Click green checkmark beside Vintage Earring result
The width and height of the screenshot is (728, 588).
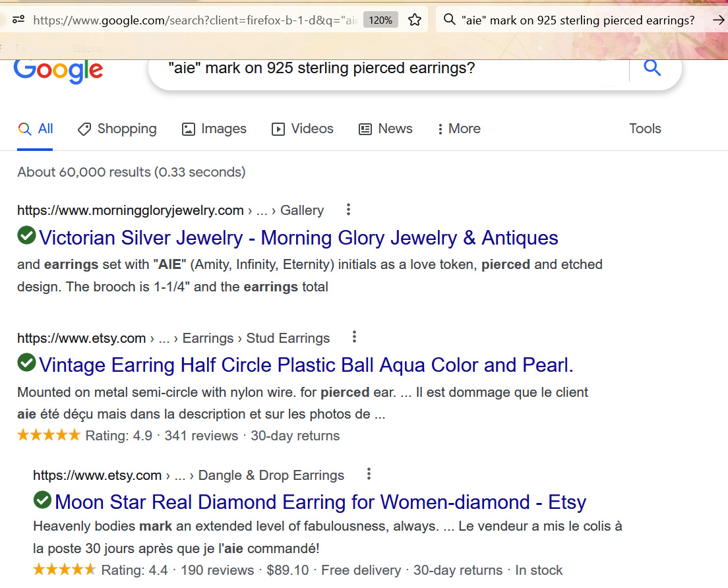pos(26,363)
